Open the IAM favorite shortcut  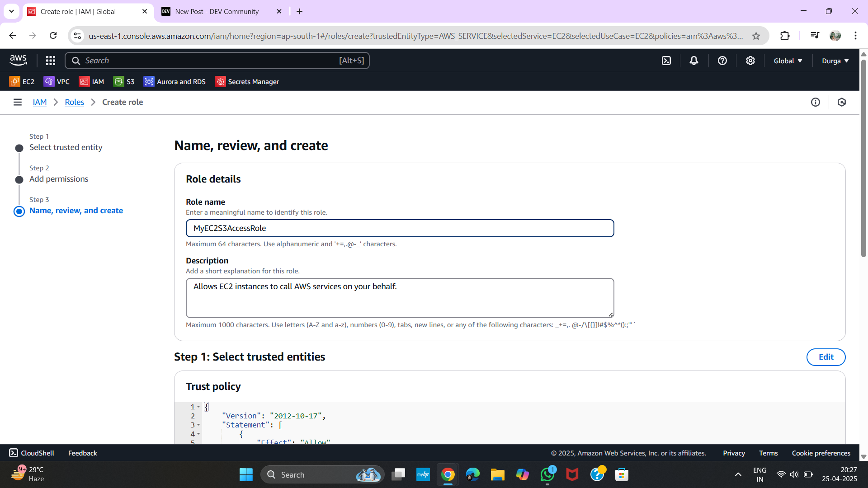pos(91,81)
